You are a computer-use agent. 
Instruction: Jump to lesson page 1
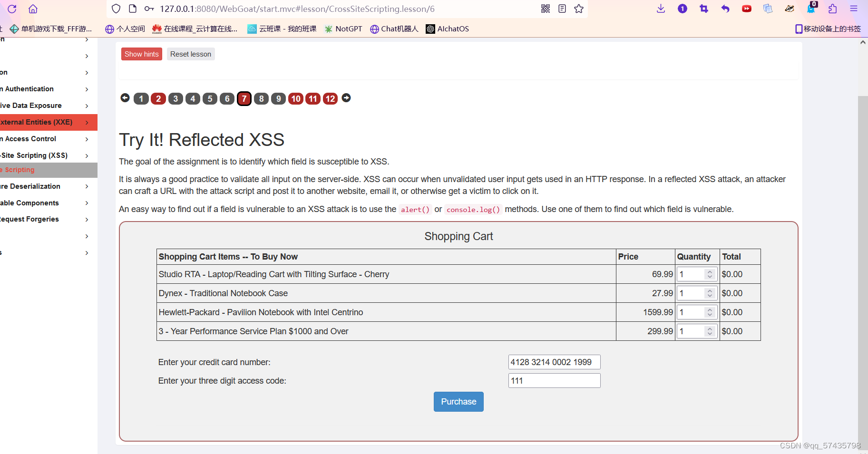click(x=141, y=98)
